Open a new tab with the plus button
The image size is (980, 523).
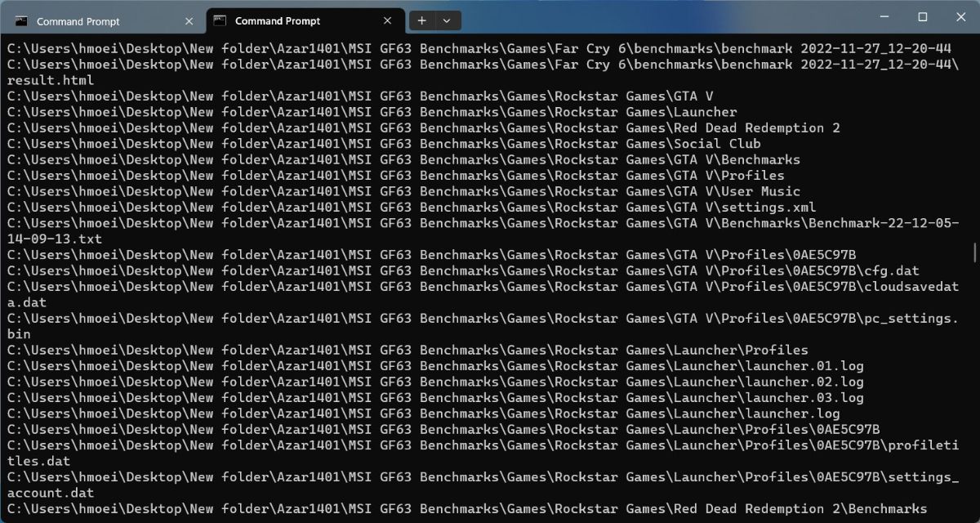pyautogui.click(x=422, y=21)
